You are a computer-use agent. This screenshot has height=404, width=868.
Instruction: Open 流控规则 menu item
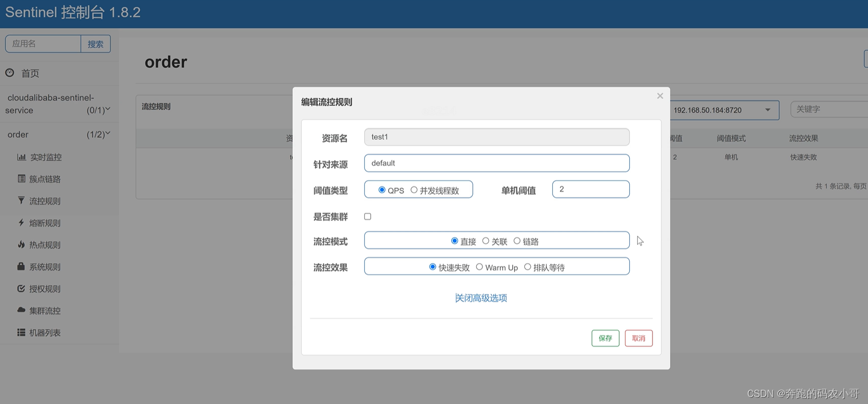pos(44,201)
